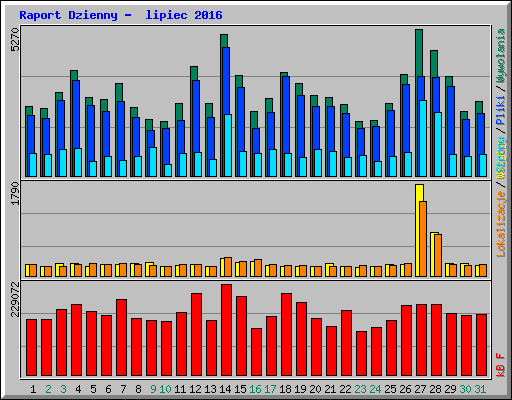This screenshot has width=512, height=400.
Task: Click day label 8 on the x-axis
Action: pos(138,389)
